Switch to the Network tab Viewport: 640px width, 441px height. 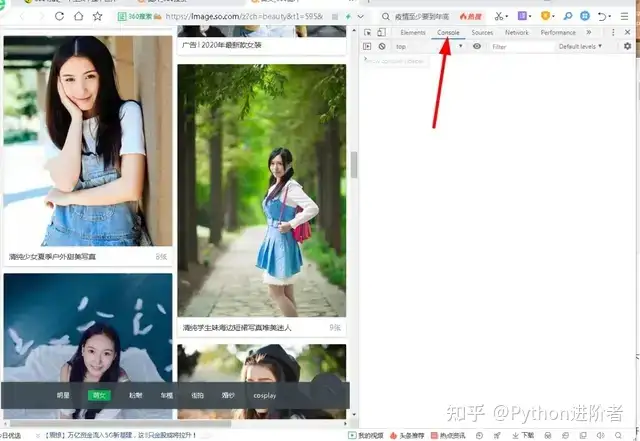(x=516, y=32)
